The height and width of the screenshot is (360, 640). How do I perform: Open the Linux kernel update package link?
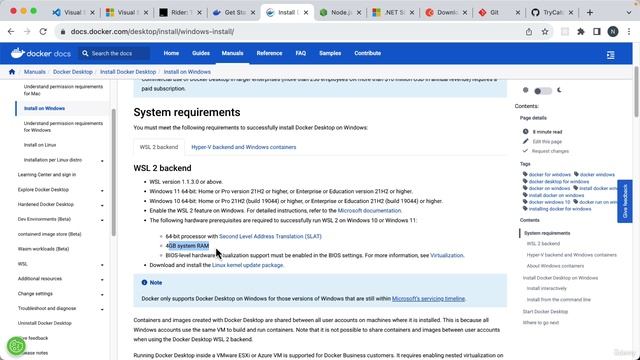point(247,265)
